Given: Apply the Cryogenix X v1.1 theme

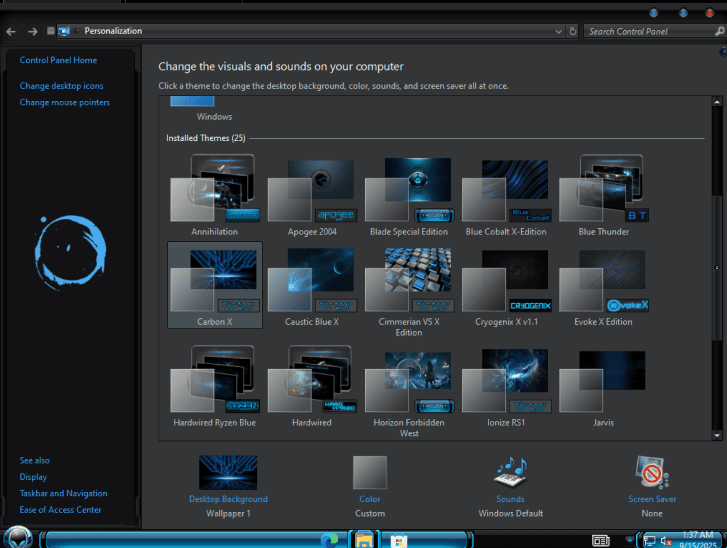Looking at the screenshot, I should (x=508, y=281).
